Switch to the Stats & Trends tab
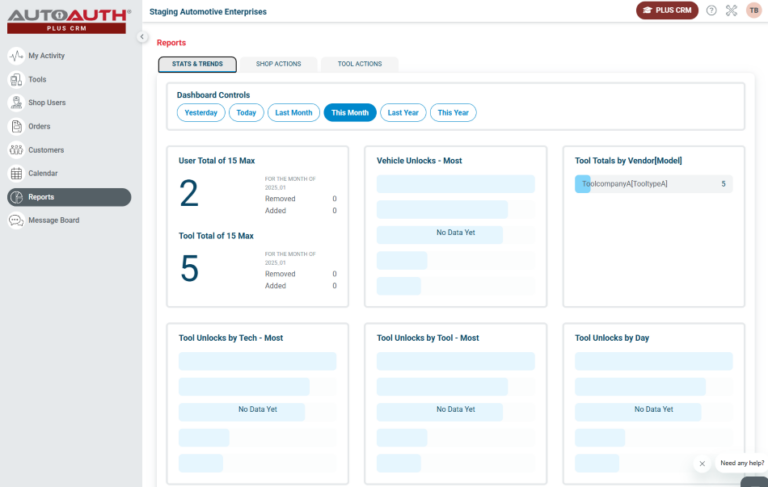768x487 pixels. (197, 64)
